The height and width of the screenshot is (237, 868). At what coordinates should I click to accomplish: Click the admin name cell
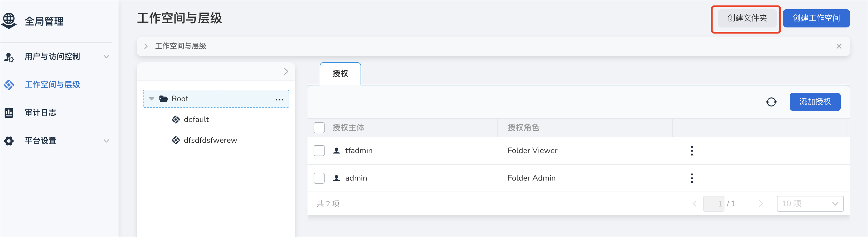coord(356,178)
